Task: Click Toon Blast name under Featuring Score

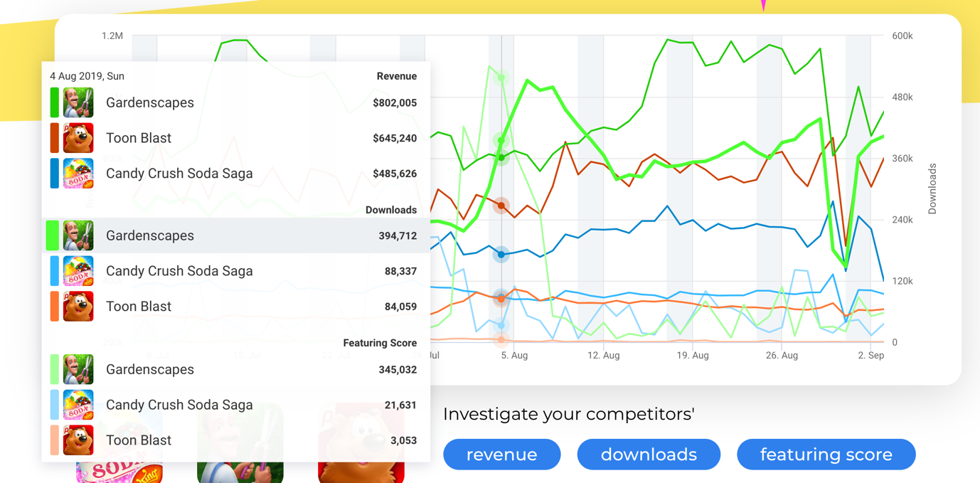Action: pyautogui.click(x=139, y=440)
